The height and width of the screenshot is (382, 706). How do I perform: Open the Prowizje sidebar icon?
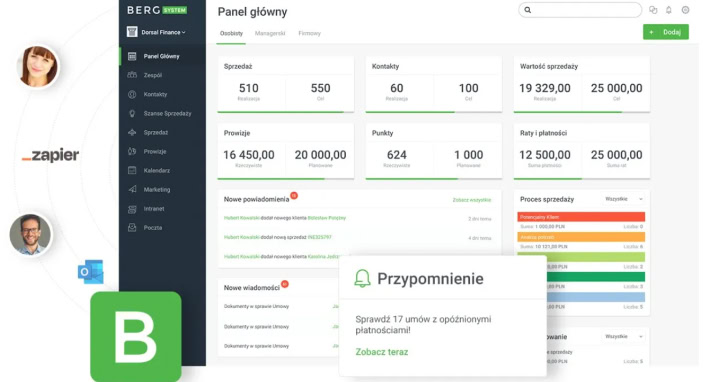coord(132,151)
